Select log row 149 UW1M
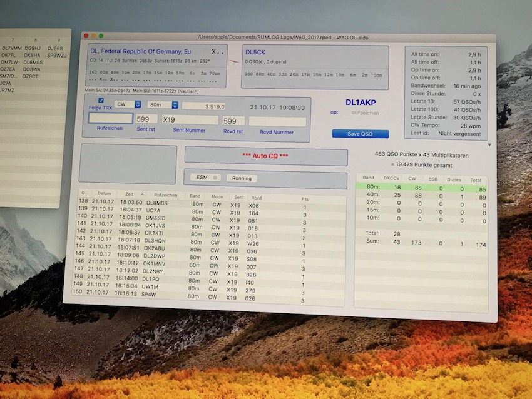Viewport: 532px width, 399px height. pyautogui.click(x=208, y=289)
